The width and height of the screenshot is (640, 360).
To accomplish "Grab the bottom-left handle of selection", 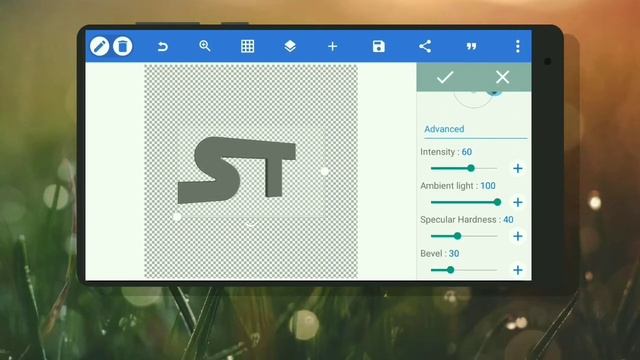I will [x=177, y=217].
